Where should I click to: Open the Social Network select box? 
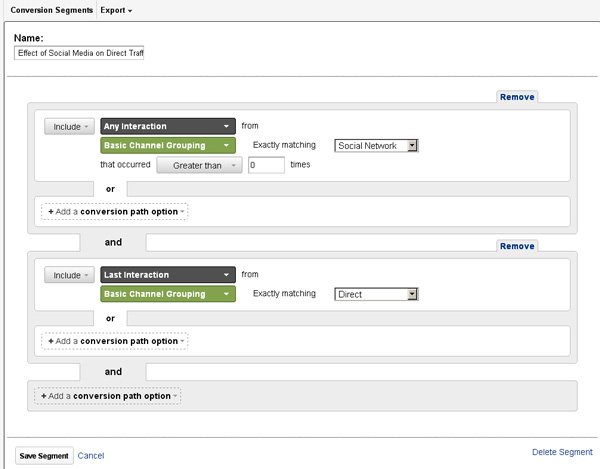[x=376, y=146]
